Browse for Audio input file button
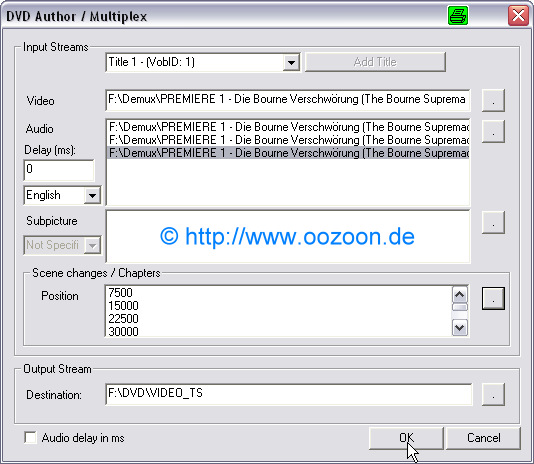This screenshot has height=464, width=534. coord(493,131)
